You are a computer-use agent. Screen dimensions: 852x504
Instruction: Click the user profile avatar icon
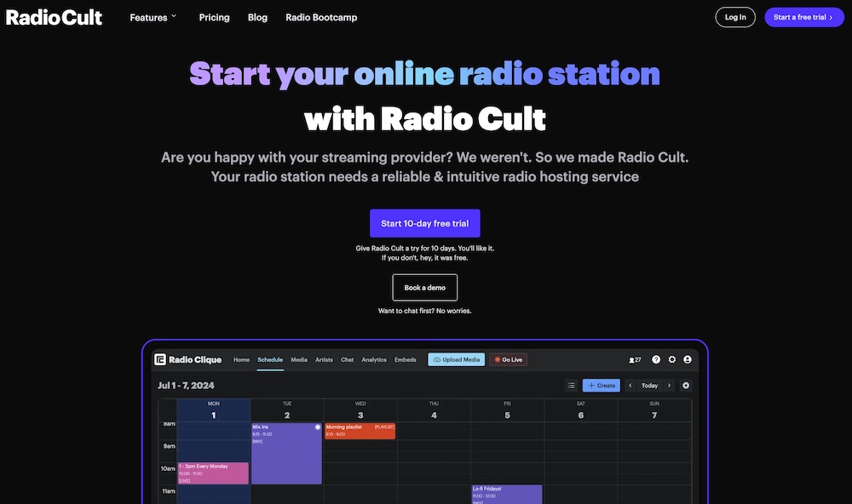click(688, 359)
